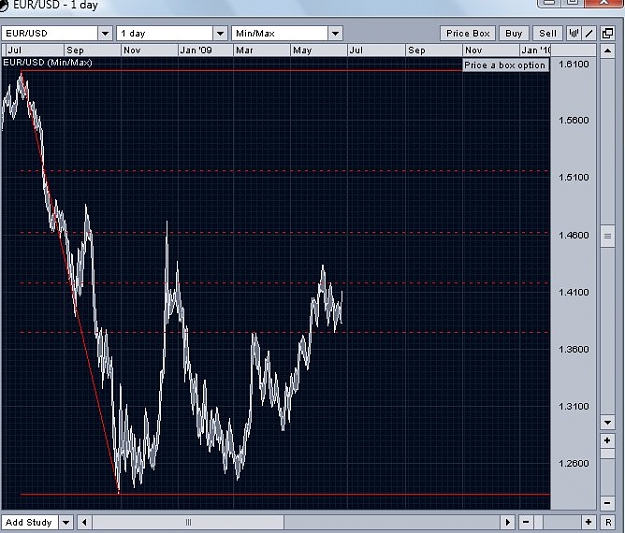
Task: Click the EUR/USD - 1 day window title
Action: (55, 5)
